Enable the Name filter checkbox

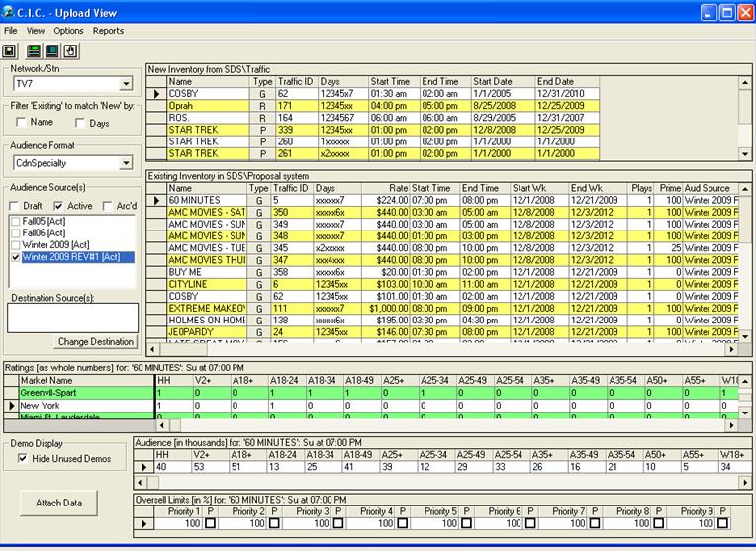[21, 122]
